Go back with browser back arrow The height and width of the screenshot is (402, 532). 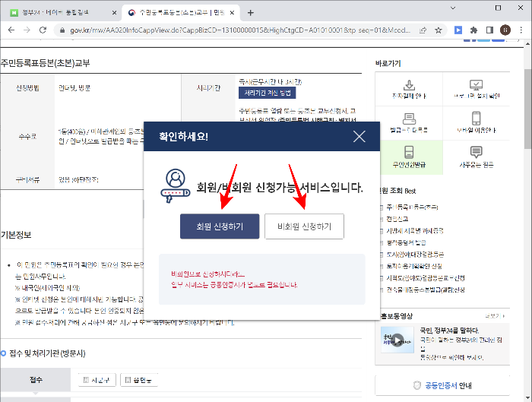(x=11, y=30)
